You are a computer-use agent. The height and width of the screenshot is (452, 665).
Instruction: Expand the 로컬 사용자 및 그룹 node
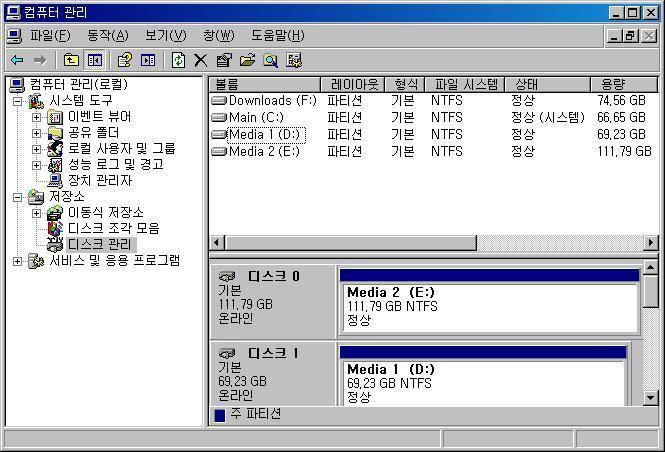[36, 149]
